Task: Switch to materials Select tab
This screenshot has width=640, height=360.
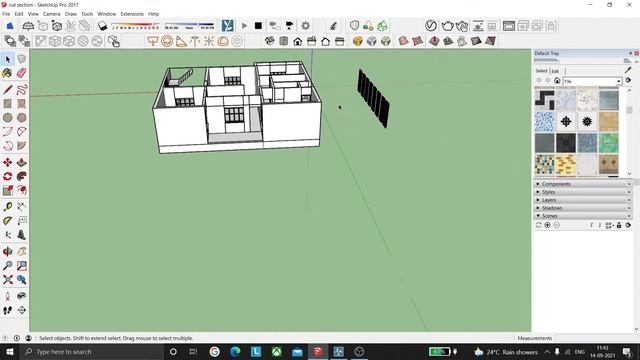Action: coord(541,71)
